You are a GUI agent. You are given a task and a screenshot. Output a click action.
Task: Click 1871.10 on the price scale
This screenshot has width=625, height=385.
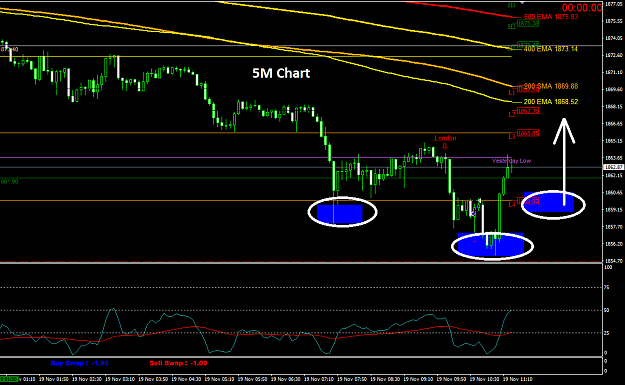tap(614, 72)
